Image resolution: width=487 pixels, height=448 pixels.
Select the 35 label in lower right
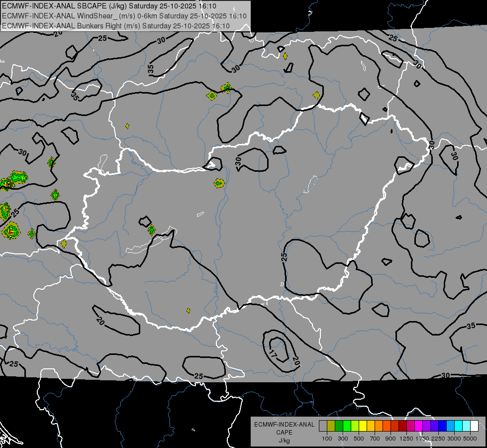click(x=471, y=326)
